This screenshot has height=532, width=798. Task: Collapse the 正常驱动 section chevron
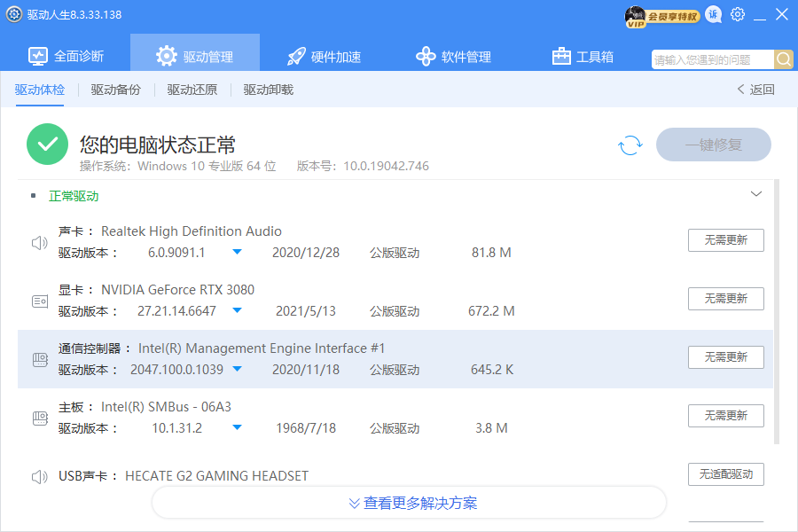[x=756, y=194]
